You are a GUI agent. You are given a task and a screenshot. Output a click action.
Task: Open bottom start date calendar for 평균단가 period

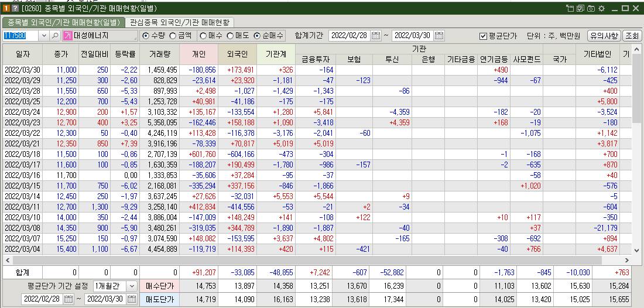[x=68, y=299]
